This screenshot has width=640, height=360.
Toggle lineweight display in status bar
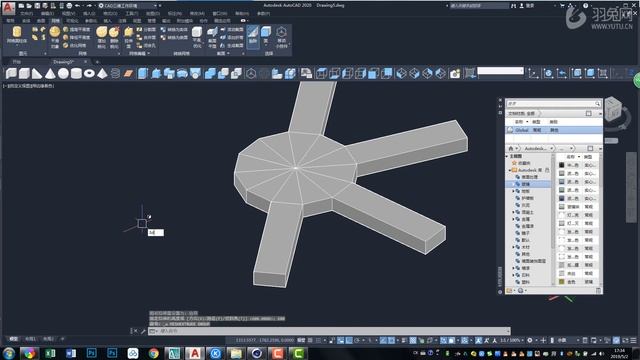(x=404, y=340)
